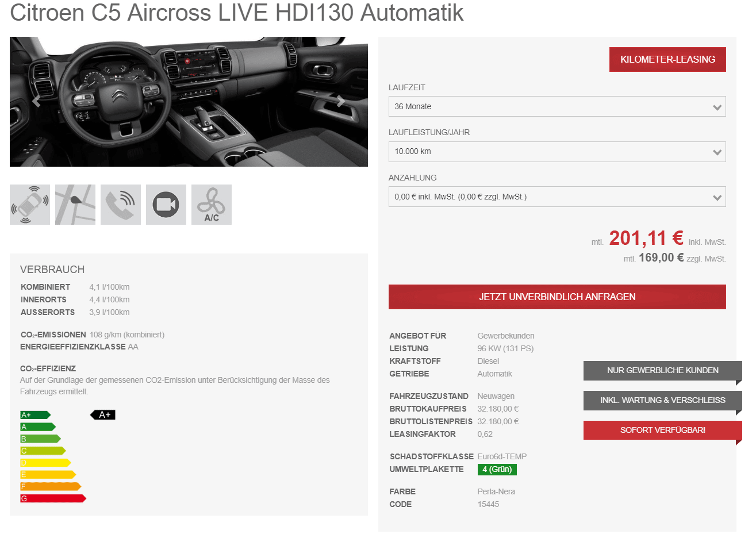The height and width of the screenshot is (534, 756).
Task: Click the Nur gewerbliche Kunden banner
Action: [x=662, y=371]
